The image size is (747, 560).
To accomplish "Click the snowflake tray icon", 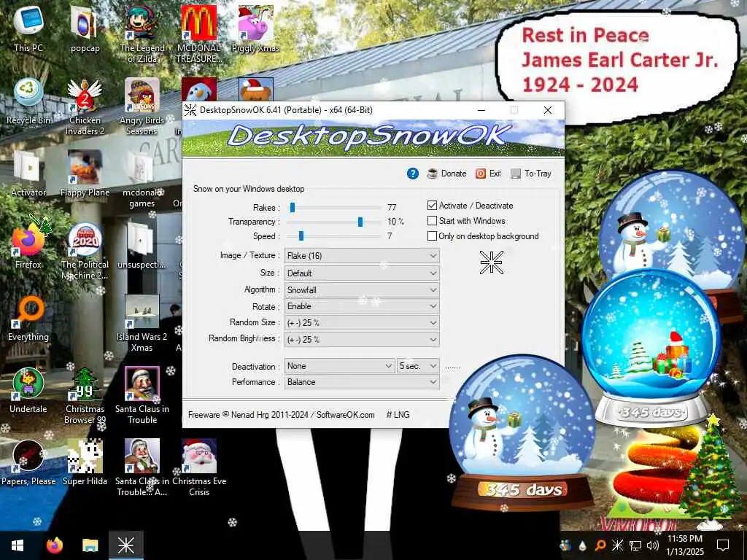I will point(617,545).
